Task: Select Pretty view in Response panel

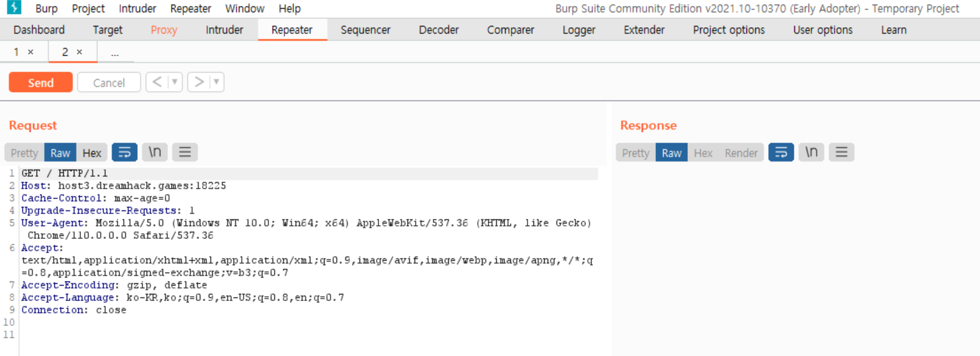Action: (x=636, y=153)
